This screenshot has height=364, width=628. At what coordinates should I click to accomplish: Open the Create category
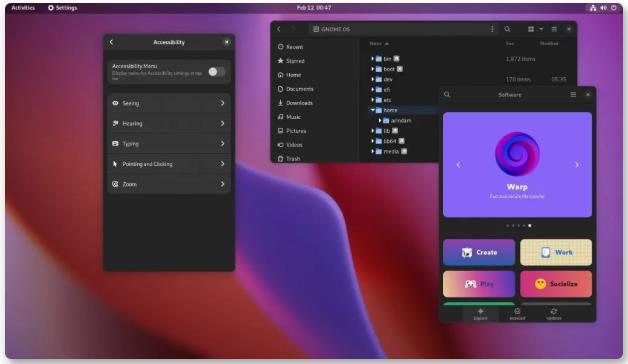click(x=479, y=253)
